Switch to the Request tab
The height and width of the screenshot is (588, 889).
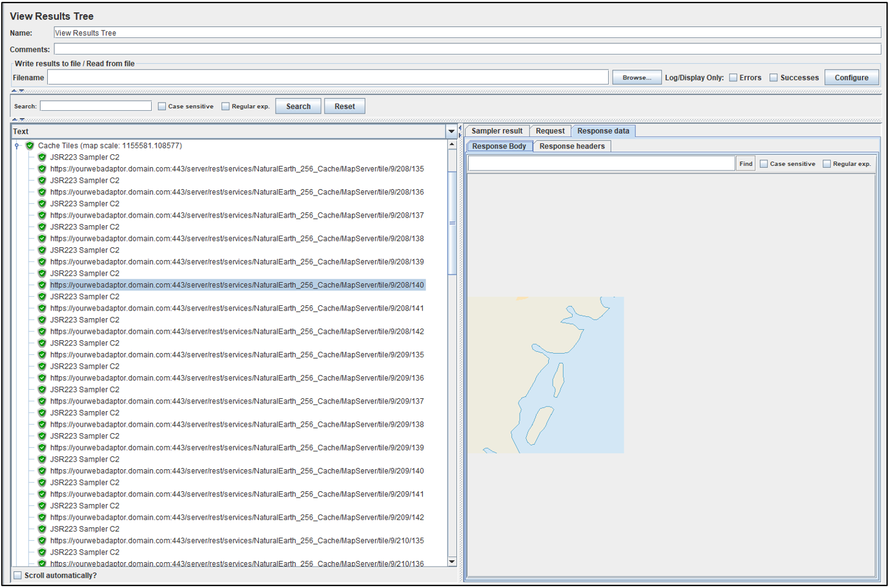pos(550,131)
